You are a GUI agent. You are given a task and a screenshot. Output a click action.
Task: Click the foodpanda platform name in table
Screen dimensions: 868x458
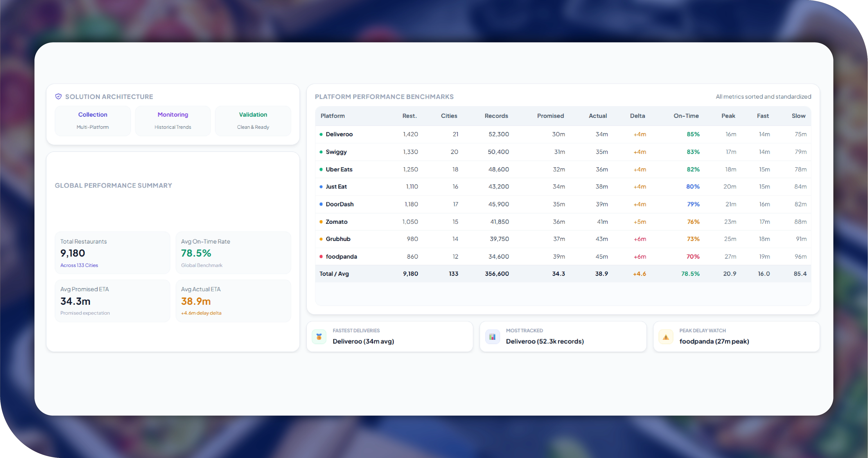[x=341, y=256]
